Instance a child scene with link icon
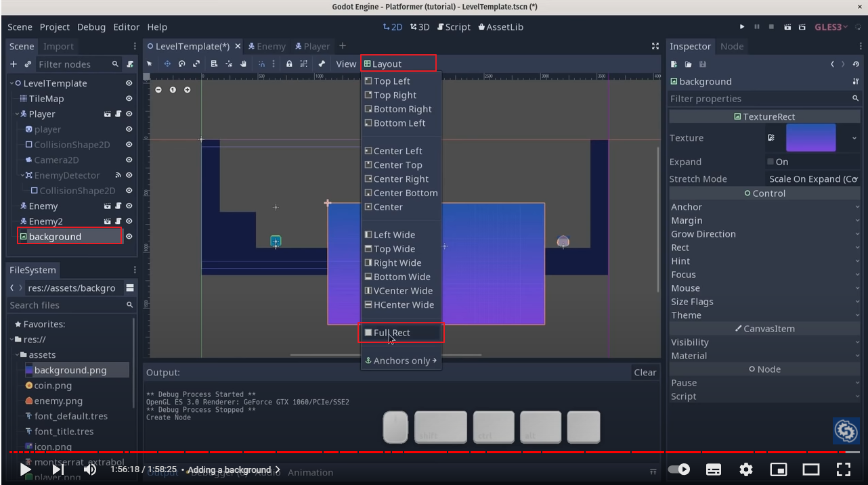Viewport: 868px width, 485px height. click(28, 64)
